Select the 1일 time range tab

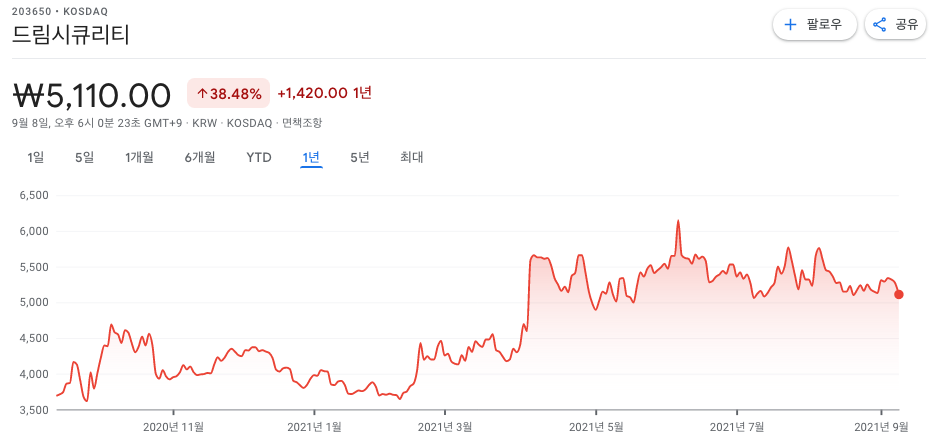[x=36, y=158]
